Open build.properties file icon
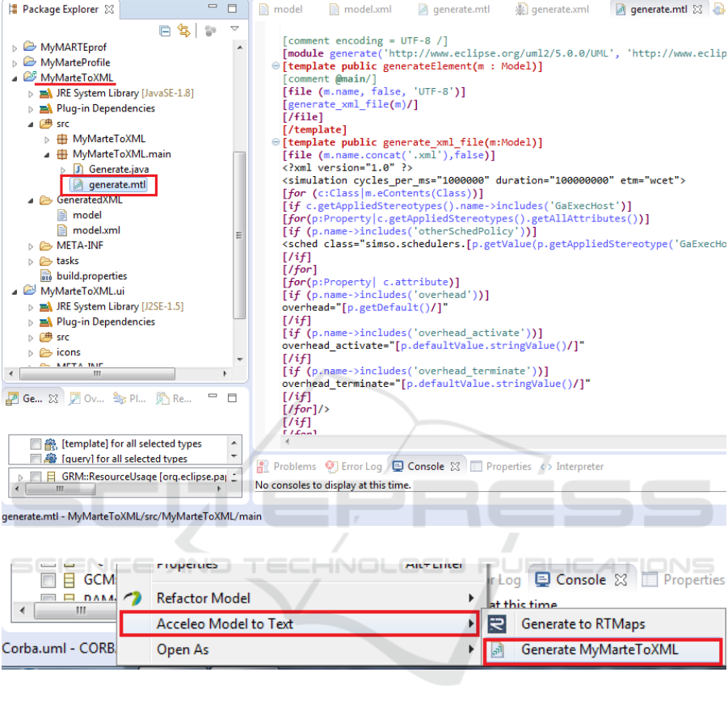The image size is (728, 714). (x=47, y=276)
